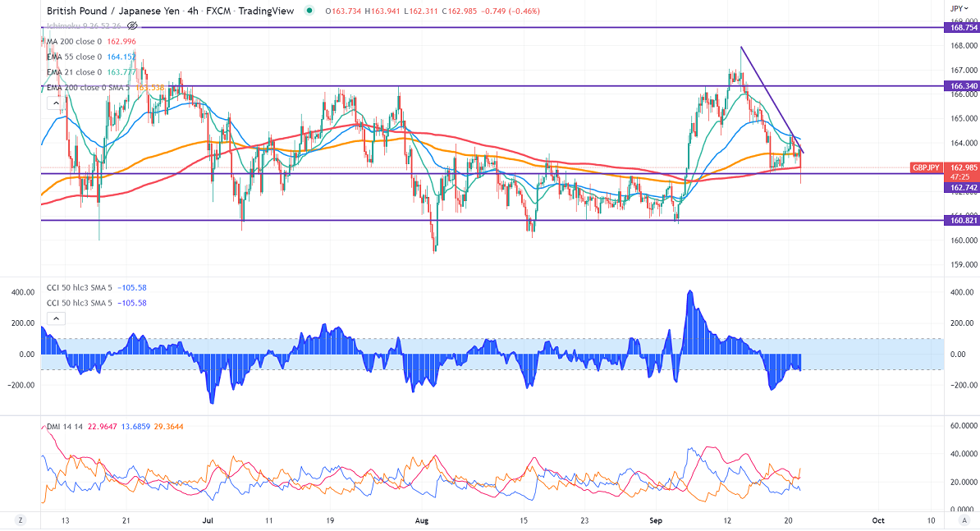The image size is (980, 531).
Task: Click the DMI value 13.6859
Action: point(135,427)
